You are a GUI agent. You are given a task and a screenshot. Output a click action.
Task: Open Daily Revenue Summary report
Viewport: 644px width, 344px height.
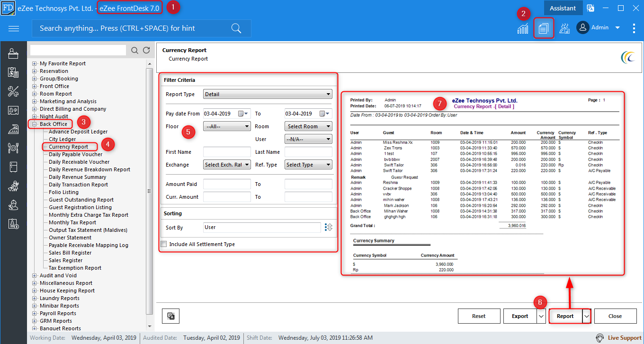click(78, 177)
